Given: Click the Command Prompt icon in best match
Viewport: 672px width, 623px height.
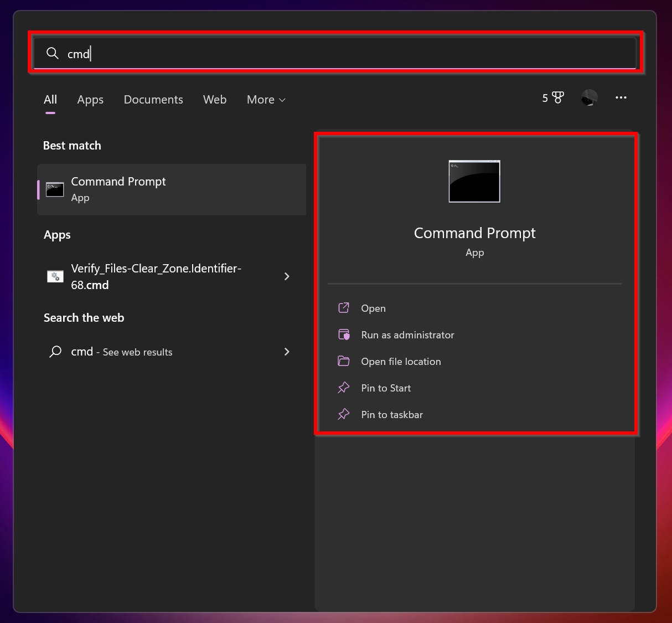Looking at the screenshot, I should click(55, 189).
